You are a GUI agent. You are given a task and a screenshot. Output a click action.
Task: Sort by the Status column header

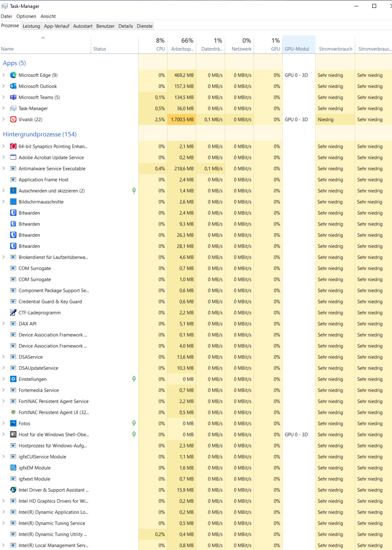pyautogui.click(x=115, y=44)
